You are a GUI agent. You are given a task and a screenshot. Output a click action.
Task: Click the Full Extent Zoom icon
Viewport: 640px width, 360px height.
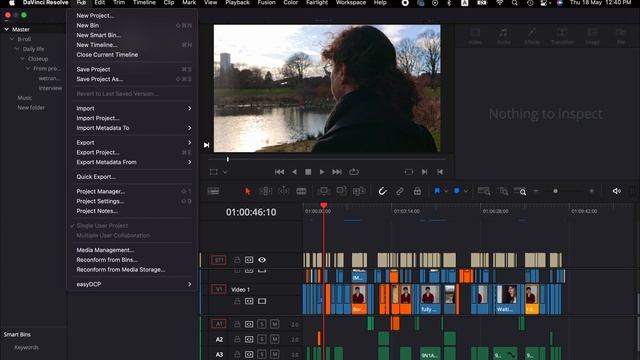point(484,191)
